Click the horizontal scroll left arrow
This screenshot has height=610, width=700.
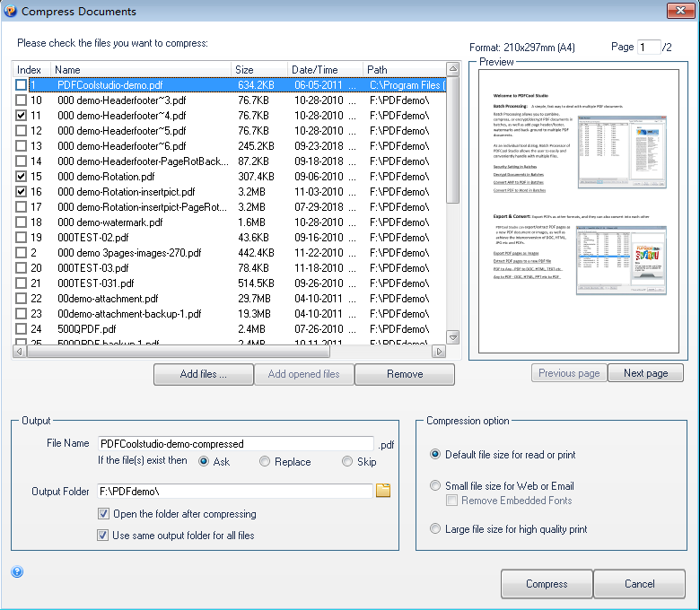pos(19,352)
